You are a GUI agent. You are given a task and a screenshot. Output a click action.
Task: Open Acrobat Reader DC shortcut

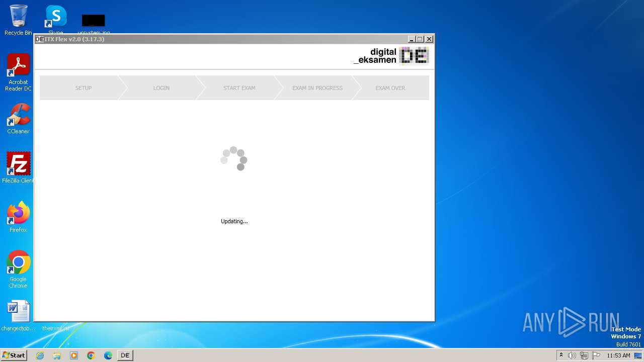click(18, 73)
